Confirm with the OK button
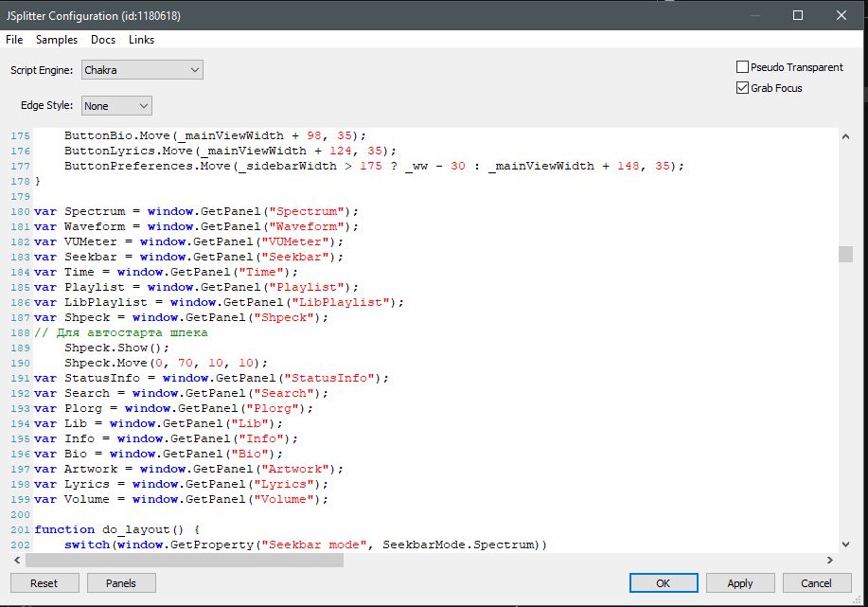The height and width of the screenshot is (607, 868). (x=663, y=583)
